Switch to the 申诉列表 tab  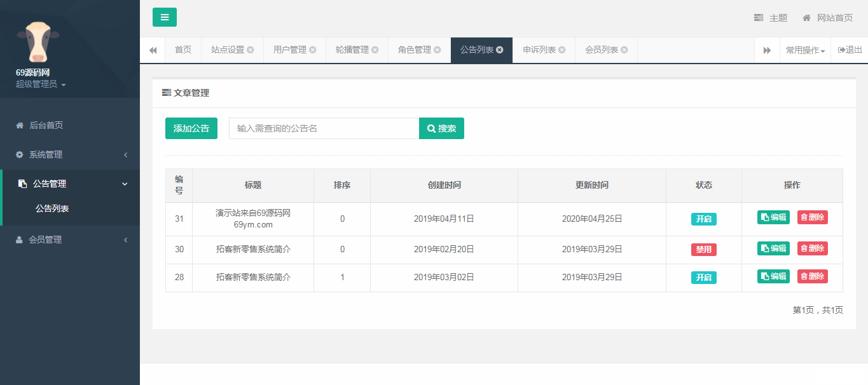click(x=539, y=50)
